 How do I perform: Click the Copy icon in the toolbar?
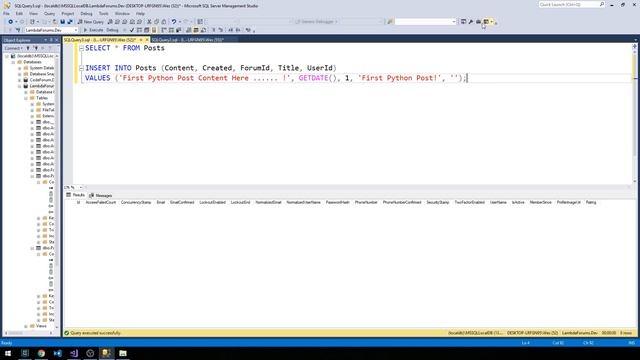point(157,22)
